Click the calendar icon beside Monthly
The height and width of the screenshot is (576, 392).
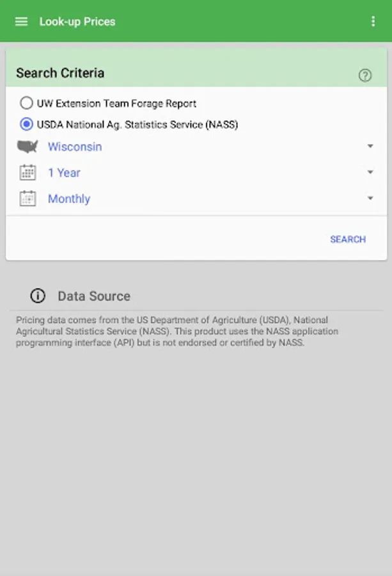27,199
